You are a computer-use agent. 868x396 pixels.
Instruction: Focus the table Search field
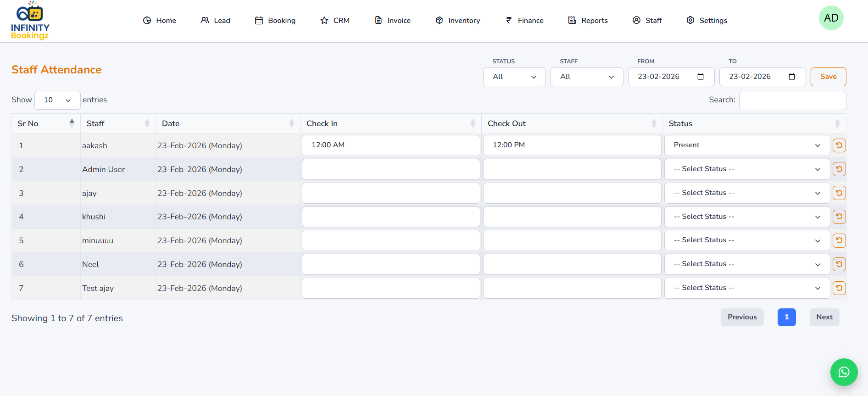[x=792, y=100]
